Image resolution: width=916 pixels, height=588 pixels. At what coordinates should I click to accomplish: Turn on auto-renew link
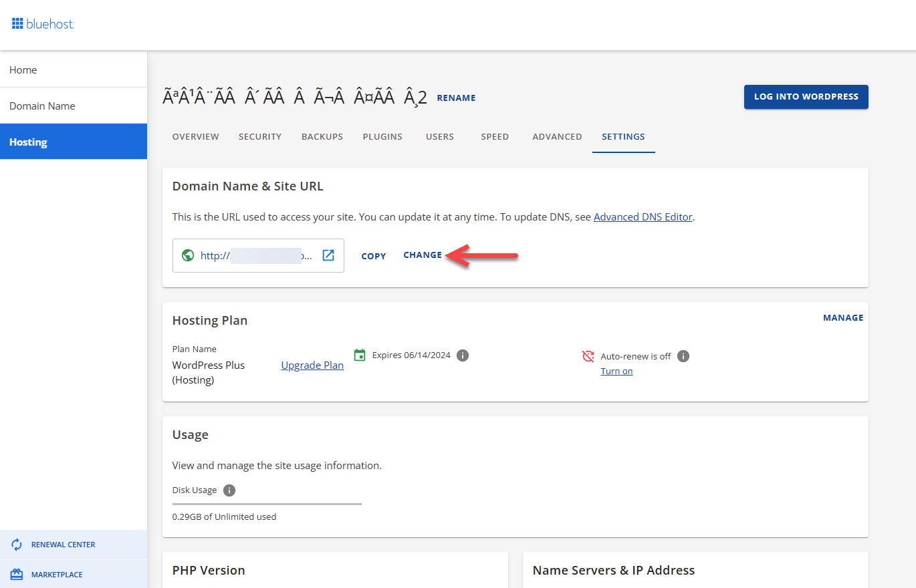pyautogui.click(x=616, y=371)
